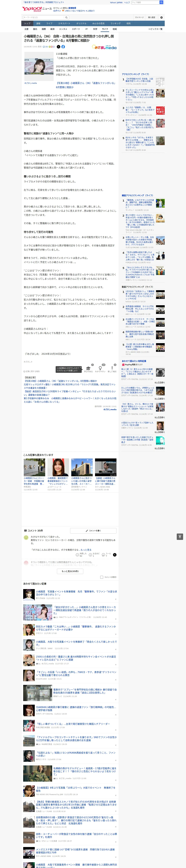Open related article about 奥田民生 interview
This screenshot has height=868, width=186.
point(70,393)
